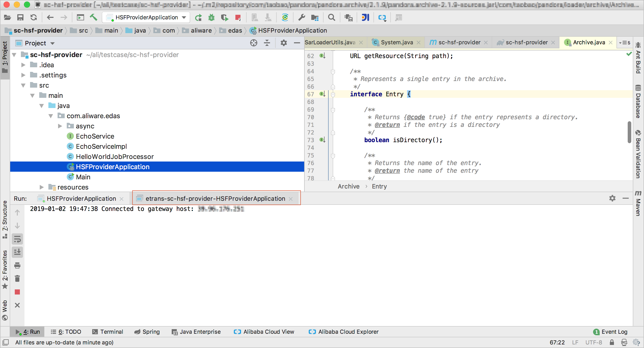Click the Back navigation arrow
The width and height of the screenshot is (644, 348).
[x=50, y=18]
